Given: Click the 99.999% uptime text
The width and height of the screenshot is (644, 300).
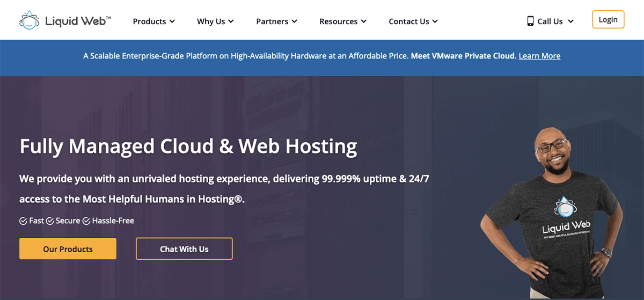Looking at the screenshot, I should point(359,179).
